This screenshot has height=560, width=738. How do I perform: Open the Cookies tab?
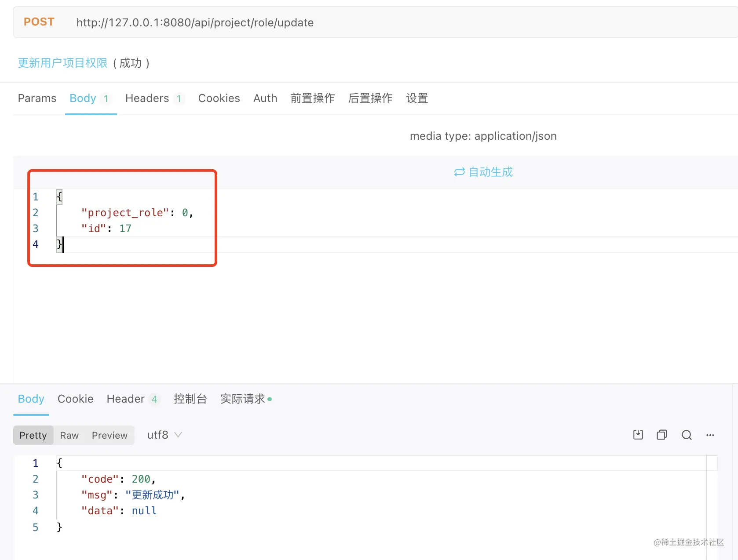[x=219, y=98]
